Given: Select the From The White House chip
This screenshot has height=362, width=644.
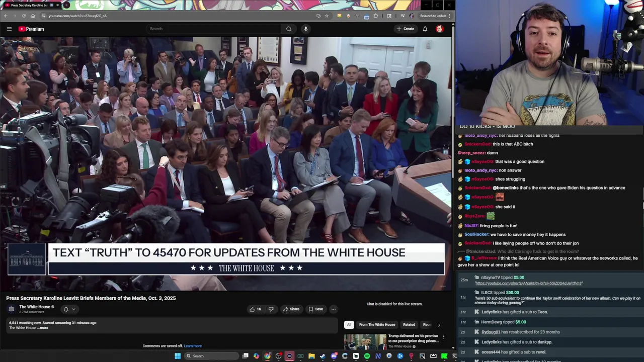Looking at the screenshot, I should [377, 325].
